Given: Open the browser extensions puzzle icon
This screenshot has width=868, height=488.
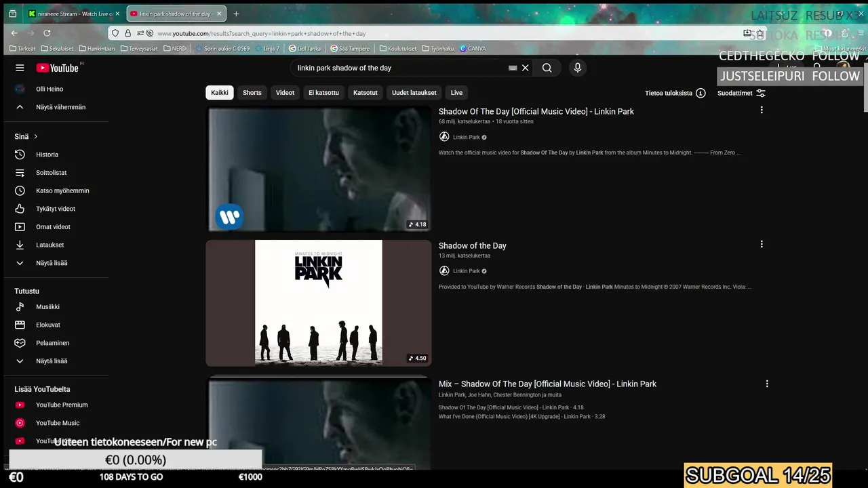Looking at the screenshot, I should 845,33.
